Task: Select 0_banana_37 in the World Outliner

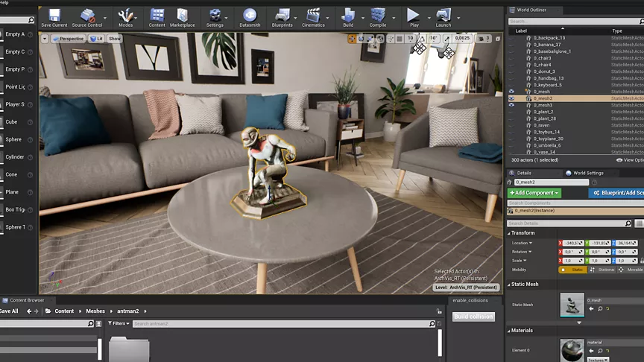Action: pyautogui.click(x=547, y=45)
